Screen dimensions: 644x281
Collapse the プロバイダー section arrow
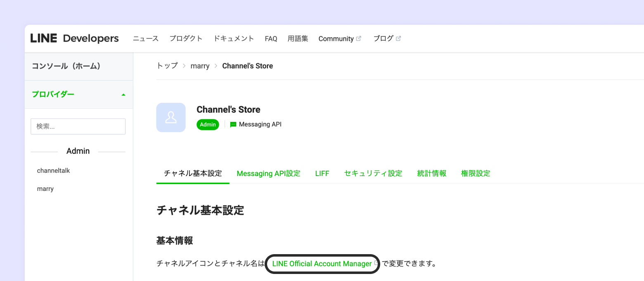tap(123, 95)
